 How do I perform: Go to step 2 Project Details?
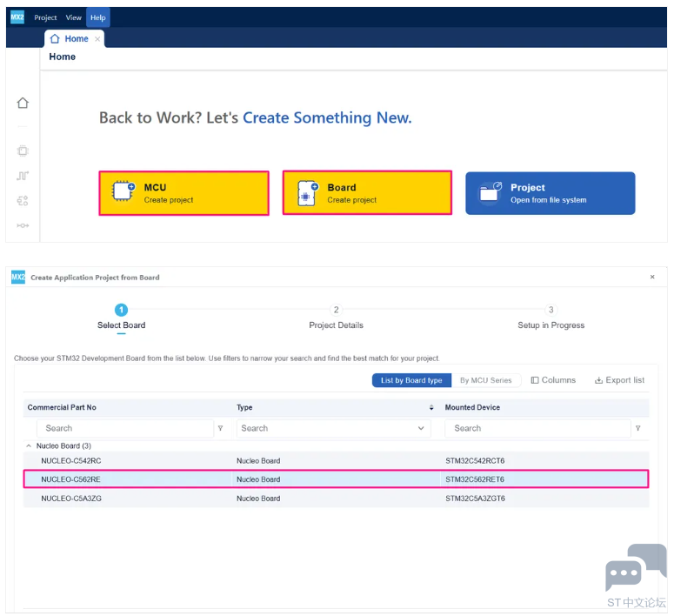pyautogui.click(x=337, y=316)
